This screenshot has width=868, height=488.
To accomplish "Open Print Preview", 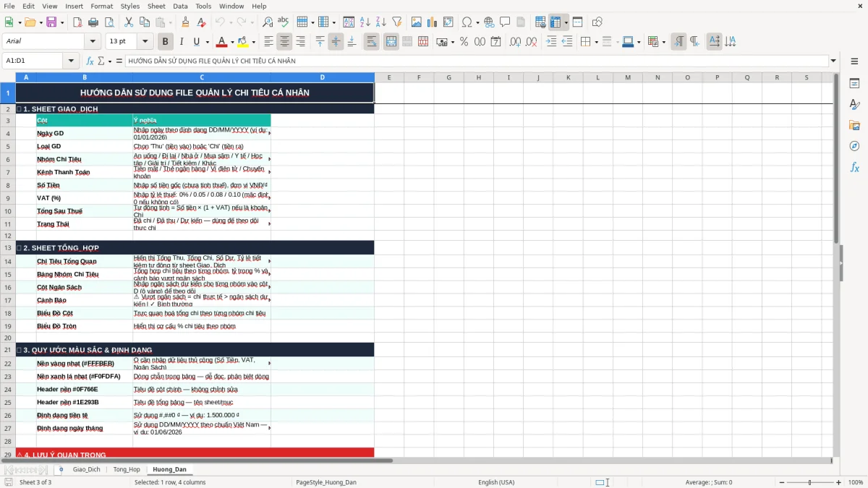I will pyautogui.click(x=110, y=22).
